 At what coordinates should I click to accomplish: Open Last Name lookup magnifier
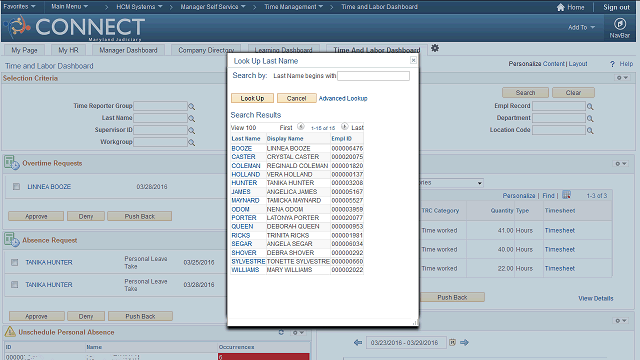[x=191, y=118]
